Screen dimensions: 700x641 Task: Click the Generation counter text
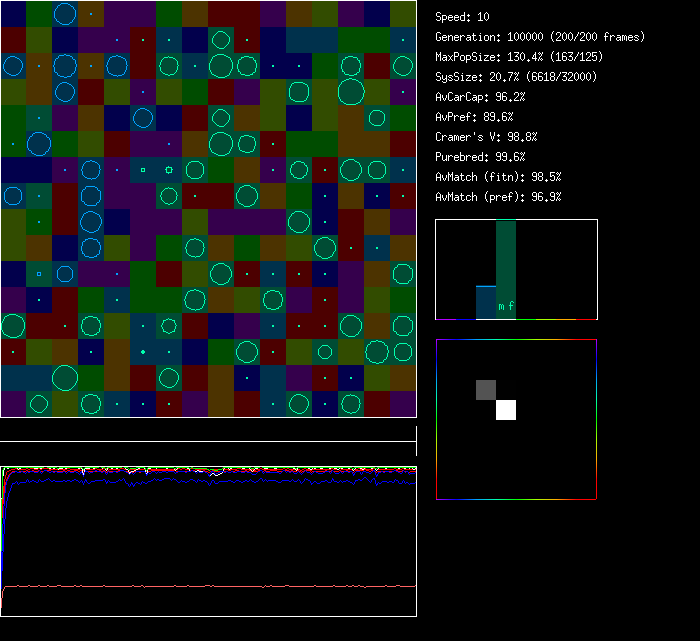tap(540, 37)
